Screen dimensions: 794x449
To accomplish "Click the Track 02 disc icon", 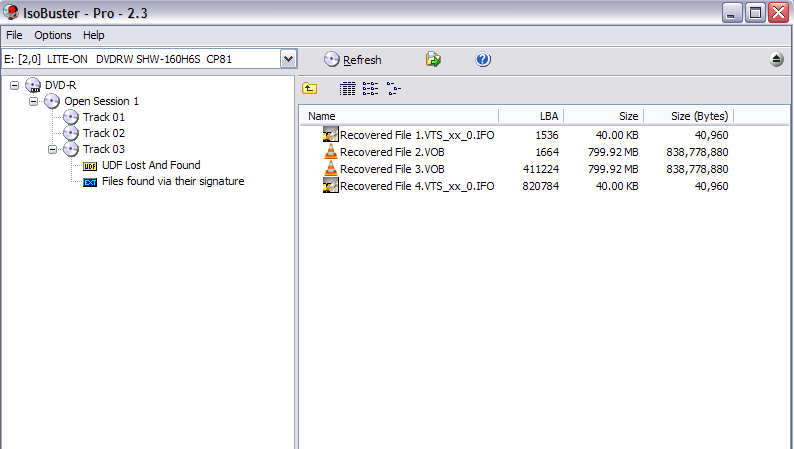I will [x=71, y=133].
